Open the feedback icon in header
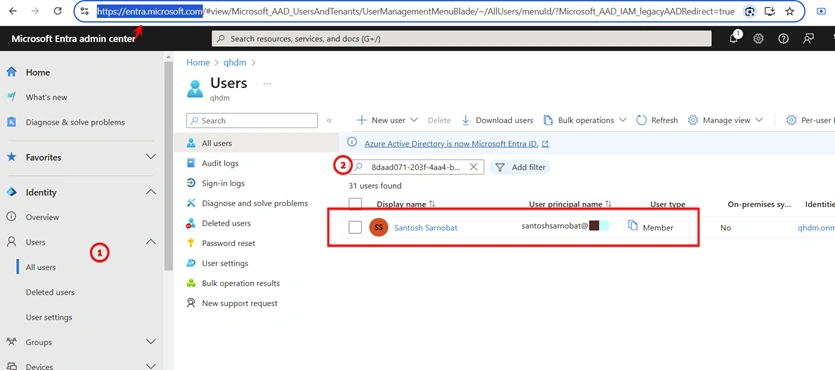835x370 pixels. click(808, 38)
